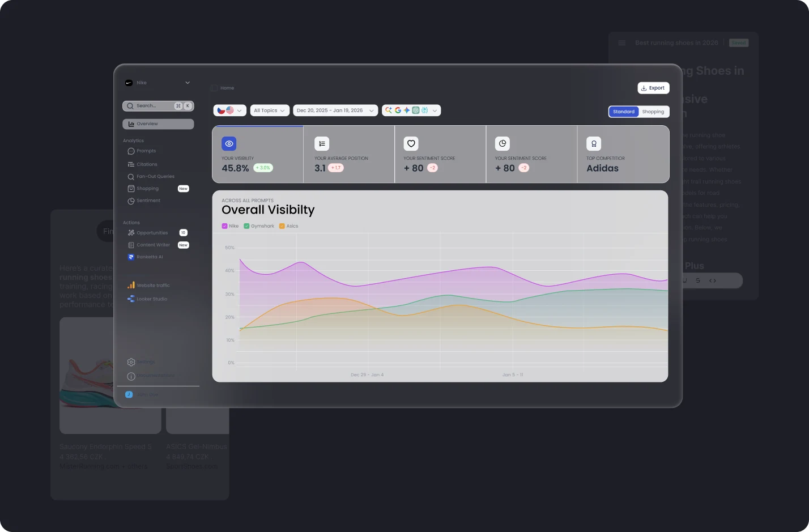Viewport: 809px width, 532px height.
Task: Click ASICS Gel-Nimbus product name in background
Action: click(x=197, y=446)
